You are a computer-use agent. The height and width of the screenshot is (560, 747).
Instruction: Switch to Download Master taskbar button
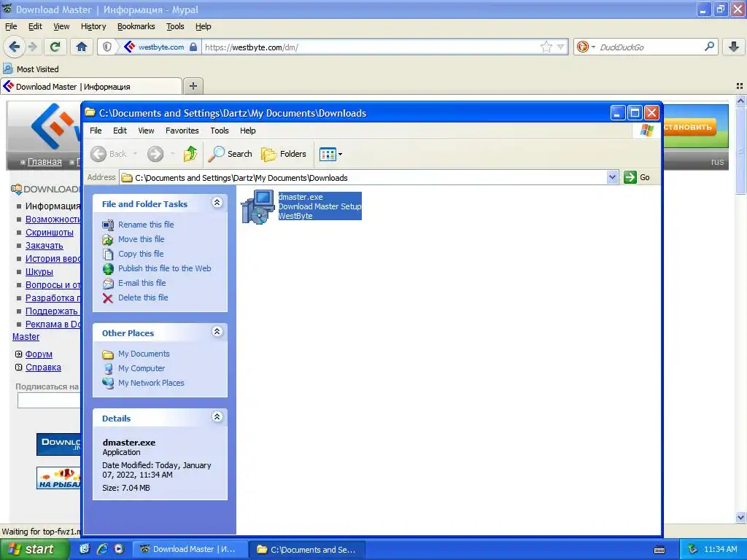190,549
